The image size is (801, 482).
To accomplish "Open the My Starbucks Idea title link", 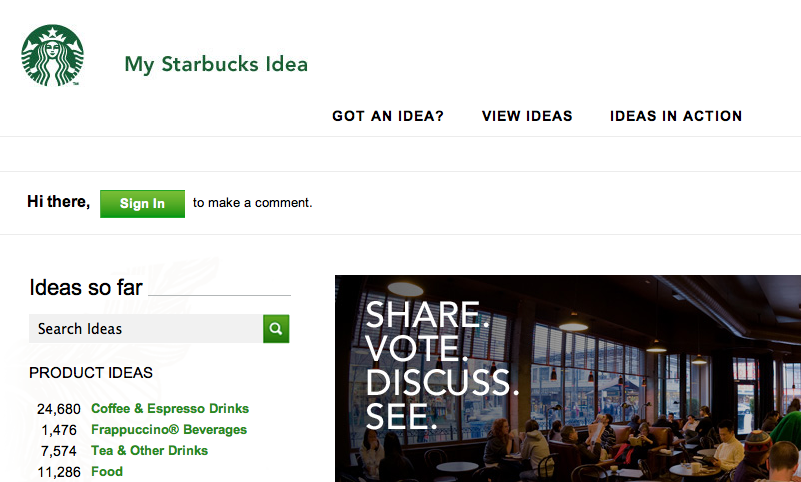I will [x=216, y=65].
